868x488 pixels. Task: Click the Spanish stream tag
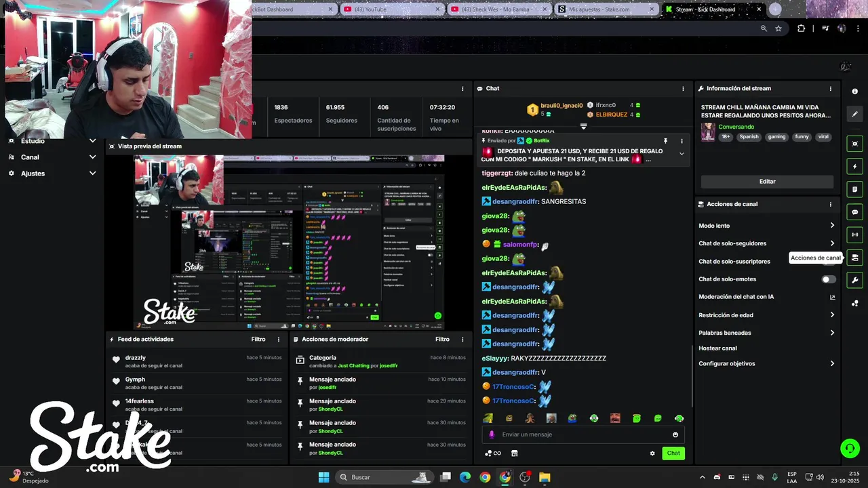point(749,137)
